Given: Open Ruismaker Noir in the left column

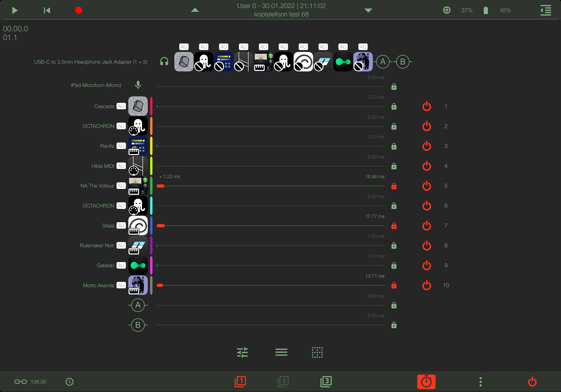Looking at the screenshot, I should pos(138,245).
